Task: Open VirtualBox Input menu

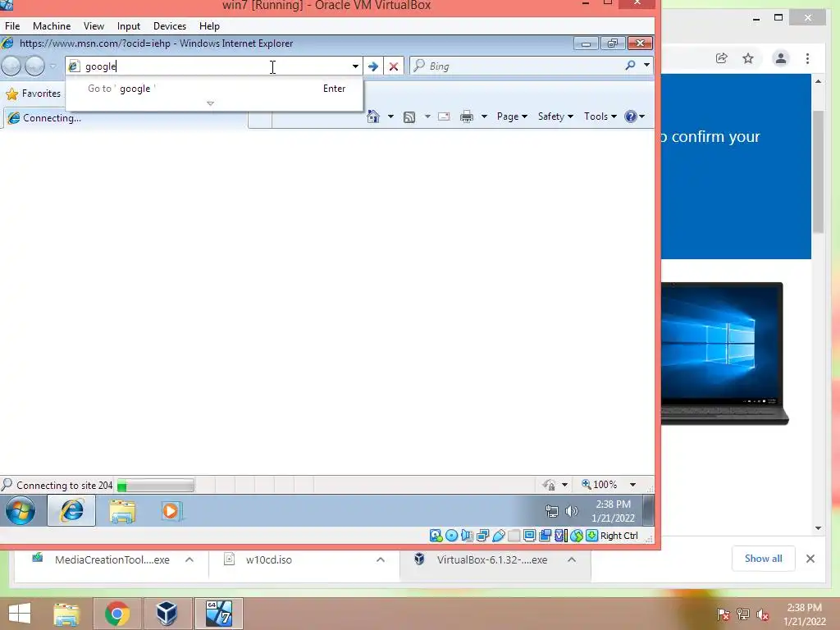Action: point(129,25)
